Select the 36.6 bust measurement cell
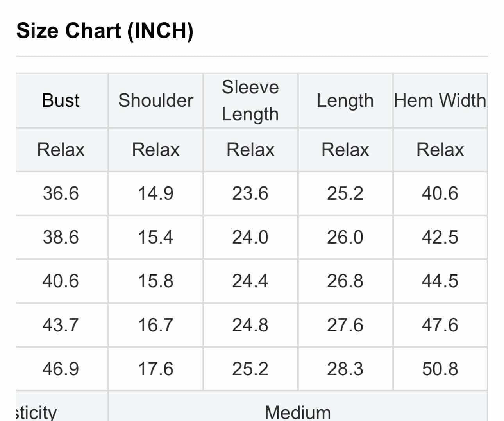This screenshot has height=421, width=504. [x=61, y=193]
